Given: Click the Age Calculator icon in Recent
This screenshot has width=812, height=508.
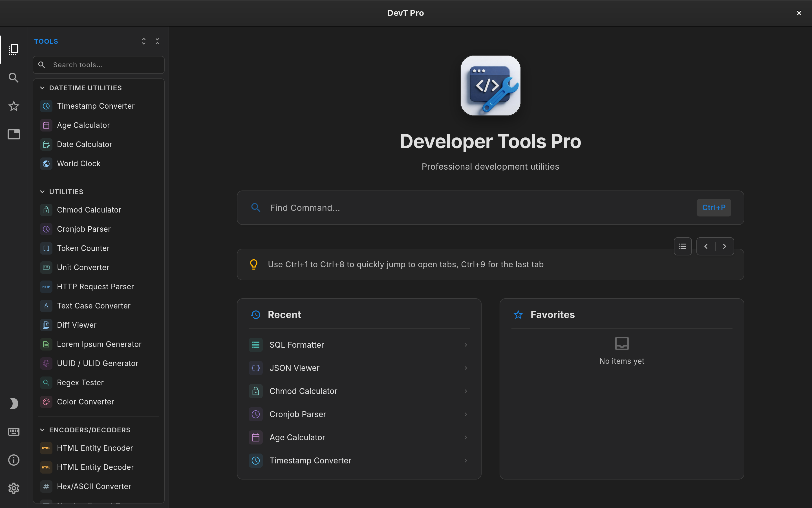Looking at the screenshot, I should (256, 437).
